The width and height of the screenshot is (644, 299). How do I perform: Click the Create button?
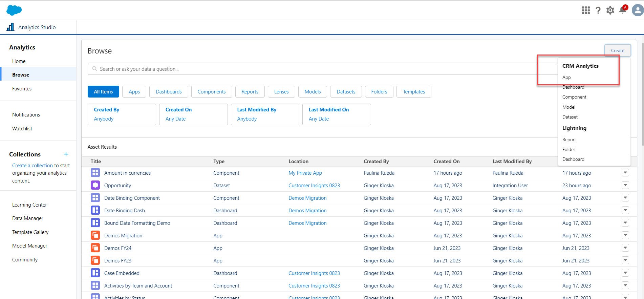click(618, 50)
